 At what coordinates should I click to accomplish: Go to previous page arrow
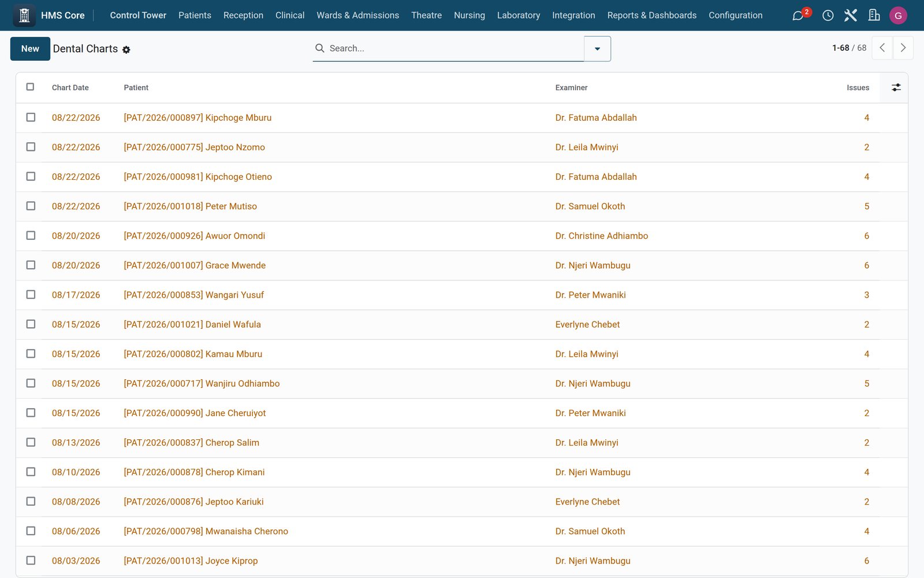coord(882,48)
